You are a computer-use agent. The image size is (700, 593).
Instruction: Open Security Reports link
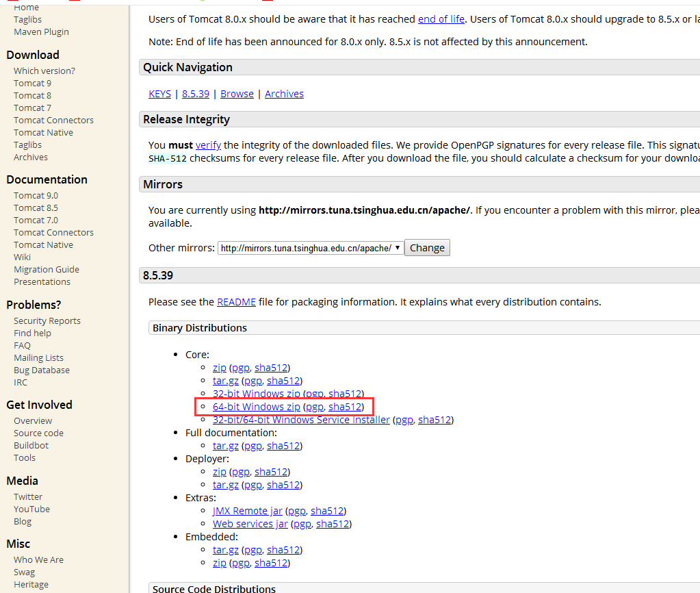47,321
